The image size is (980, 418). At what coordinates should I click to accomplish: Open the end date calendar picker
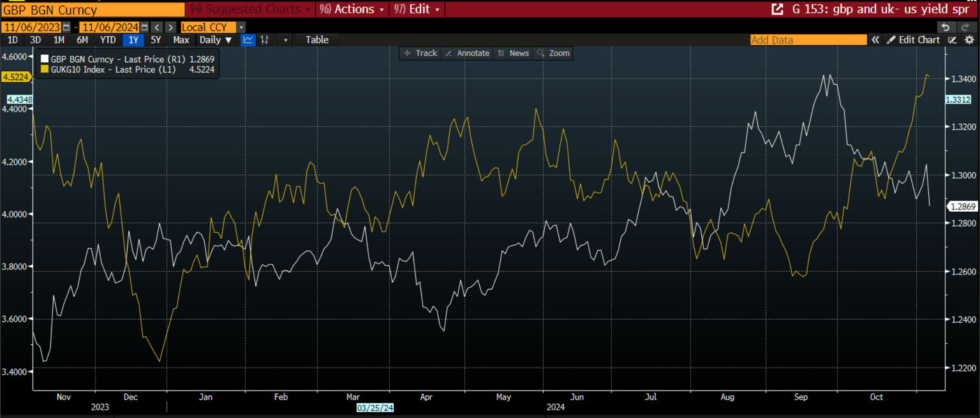[144, 27]
